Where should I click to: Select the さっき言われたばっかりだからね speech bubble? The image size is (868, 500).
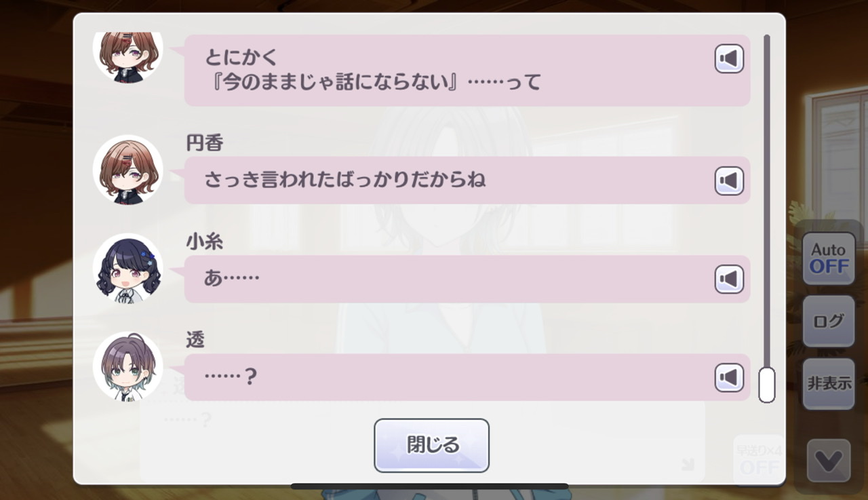click(467, 180)
